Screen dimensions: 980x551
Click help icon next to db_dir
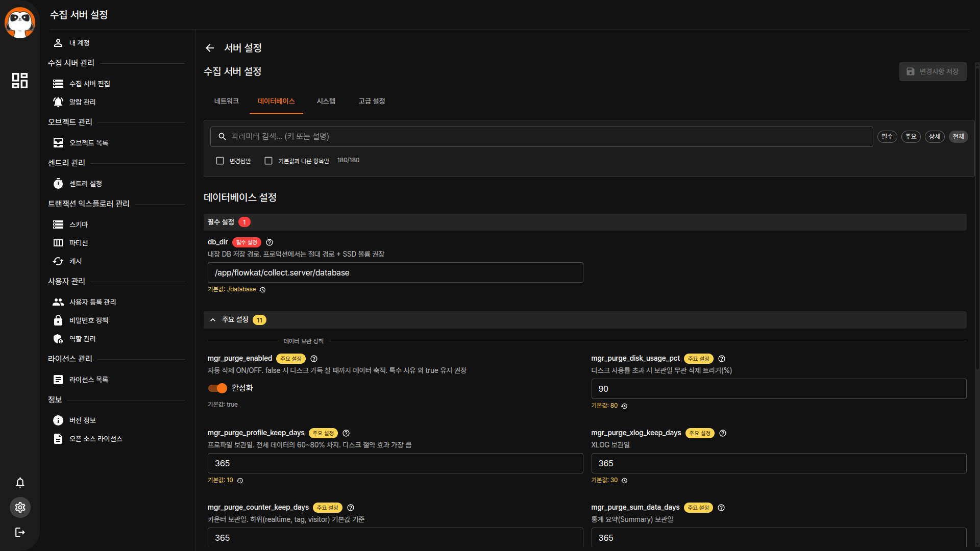point(269,242)
